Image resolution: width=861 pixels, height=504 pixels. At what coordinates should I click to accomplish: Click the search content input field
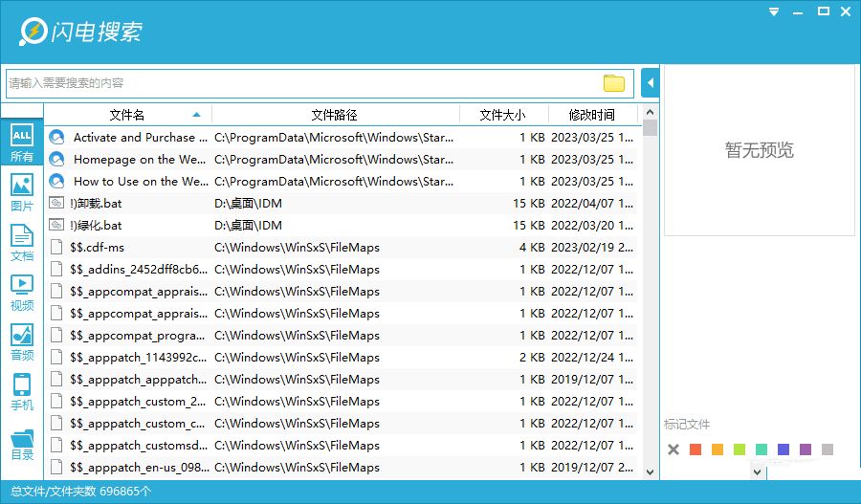[x=301, y=83]
